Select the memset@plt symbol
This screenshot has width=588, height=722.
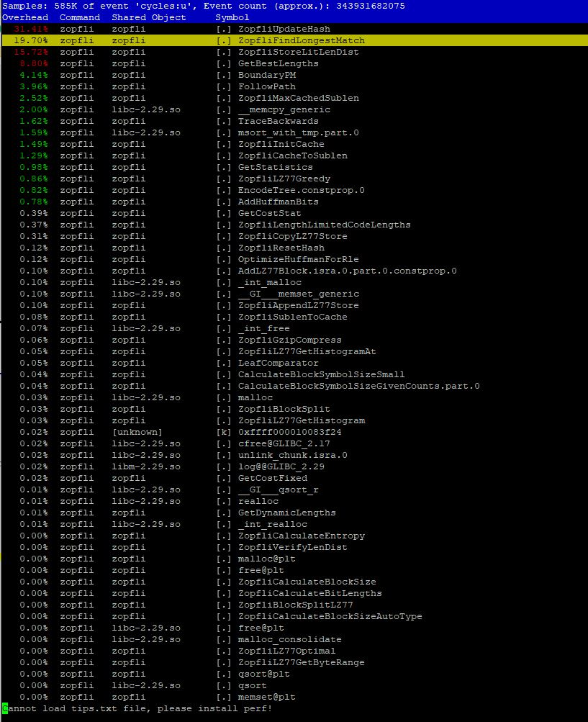(266, 697)
